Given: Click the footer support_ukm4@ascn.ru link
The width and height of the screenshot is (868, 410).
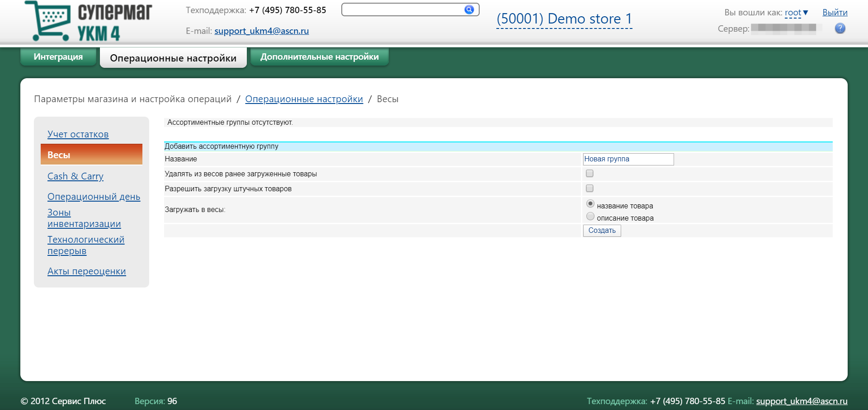Looking at the screenshot, I should 802,401.
